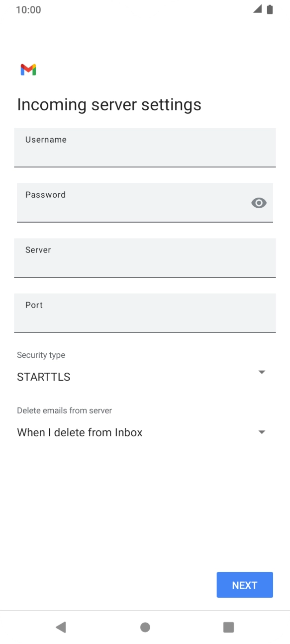Click Incoming server settings heading
The image size is (290, 644).
click(109, 104)
